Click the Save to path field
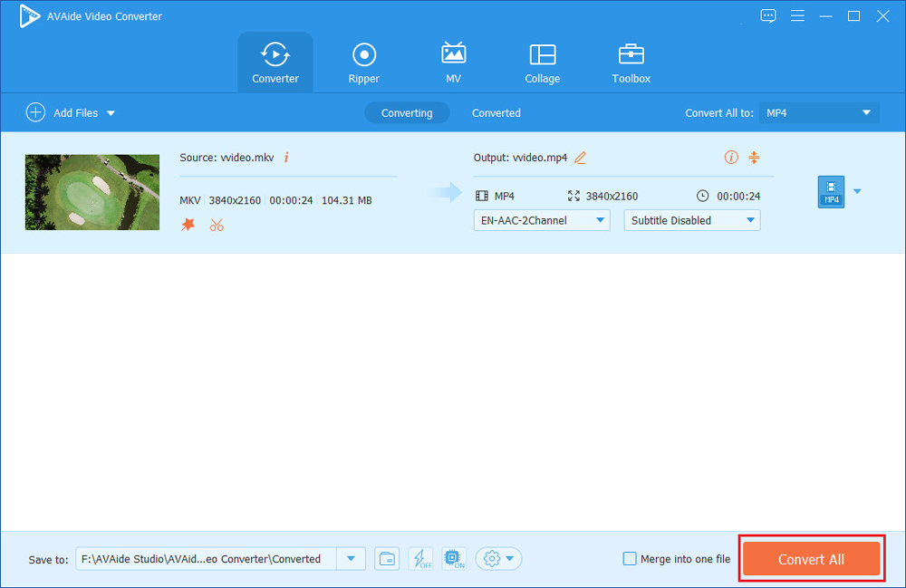 206,558
